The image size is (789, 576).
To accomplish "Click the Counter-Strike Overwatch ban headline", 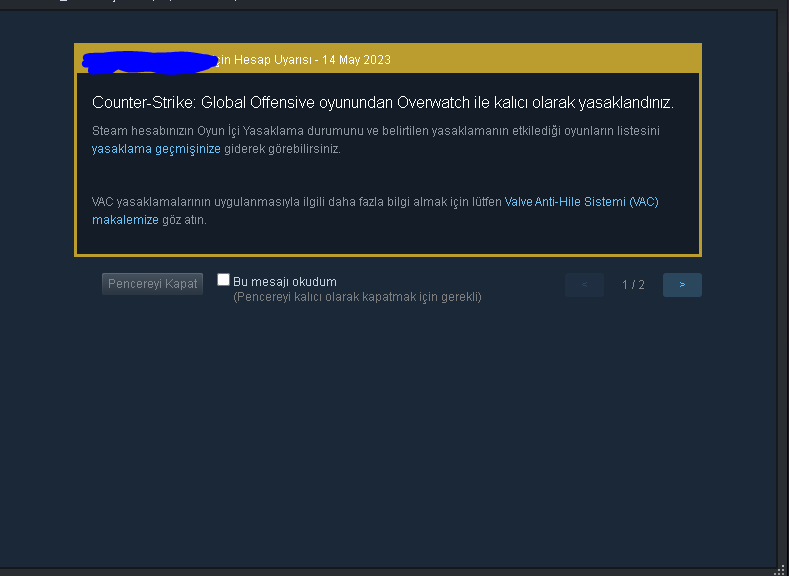I will [x=383, y=103].
